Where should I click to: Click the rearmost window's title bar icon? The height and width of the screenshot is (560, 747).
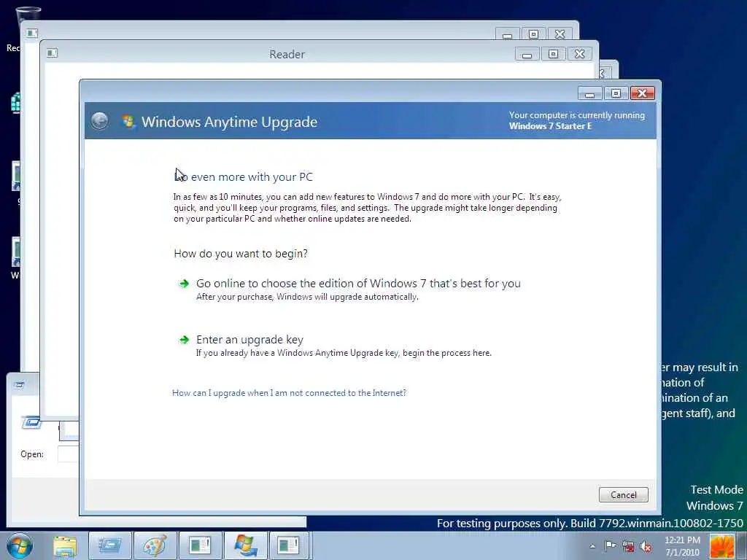point(32,33)
